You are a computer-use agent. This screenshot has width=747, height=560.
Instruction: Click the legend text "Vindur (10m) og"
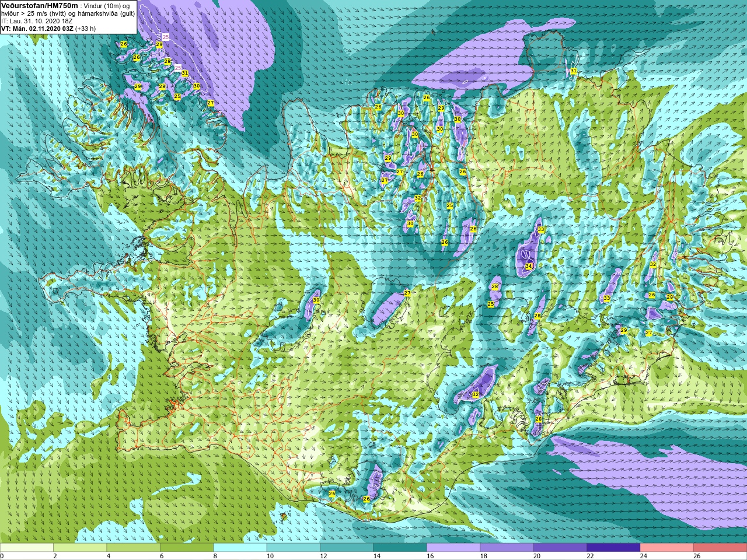coord(108,5)
